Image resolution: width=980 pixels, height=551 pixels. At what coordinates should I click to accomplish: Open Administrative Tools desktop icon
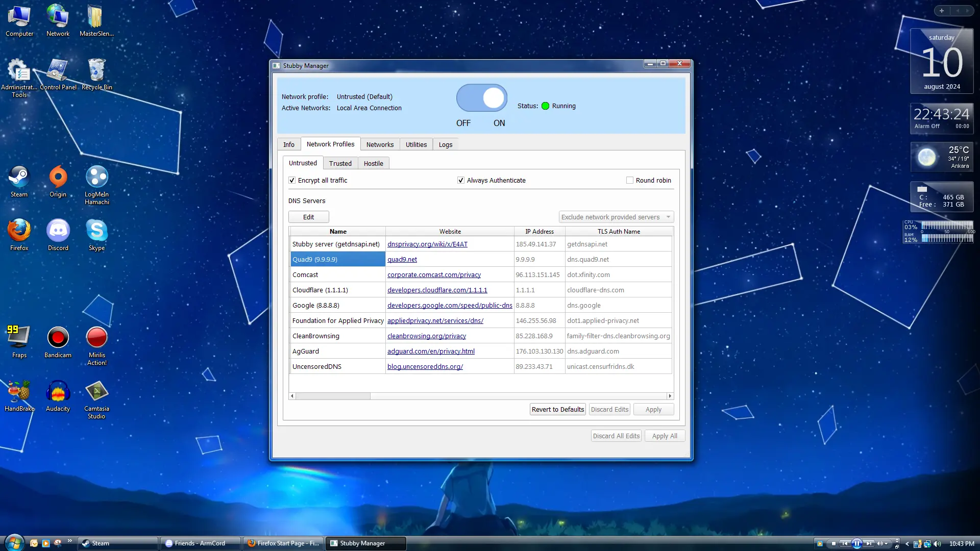[x=19, y=78]
